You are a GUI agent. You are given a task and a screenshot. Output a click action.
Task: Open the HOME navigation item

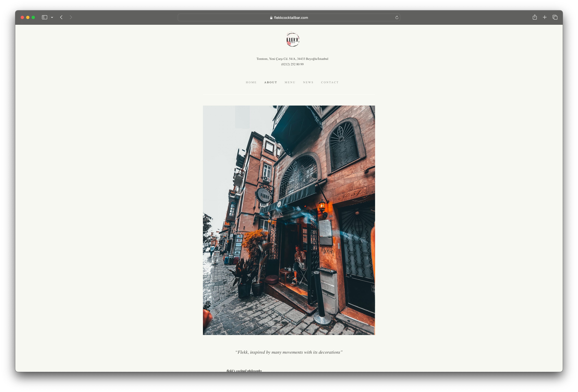[251, 82]
